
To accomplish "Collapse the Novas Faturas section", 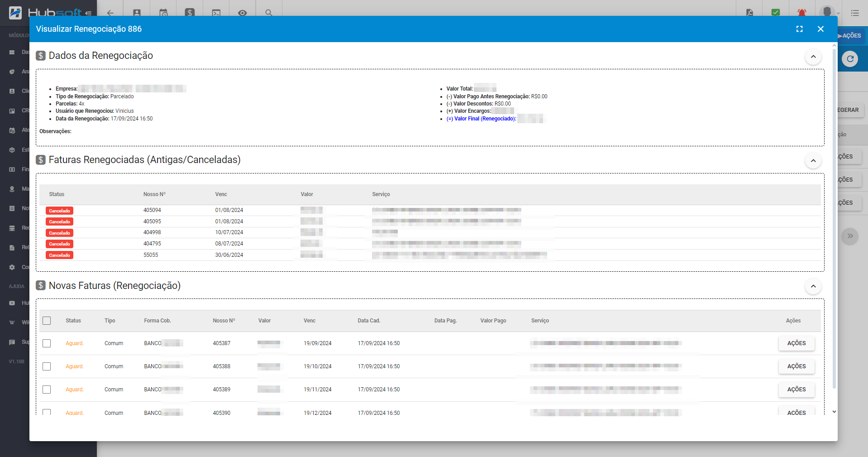I will (813, 286).
